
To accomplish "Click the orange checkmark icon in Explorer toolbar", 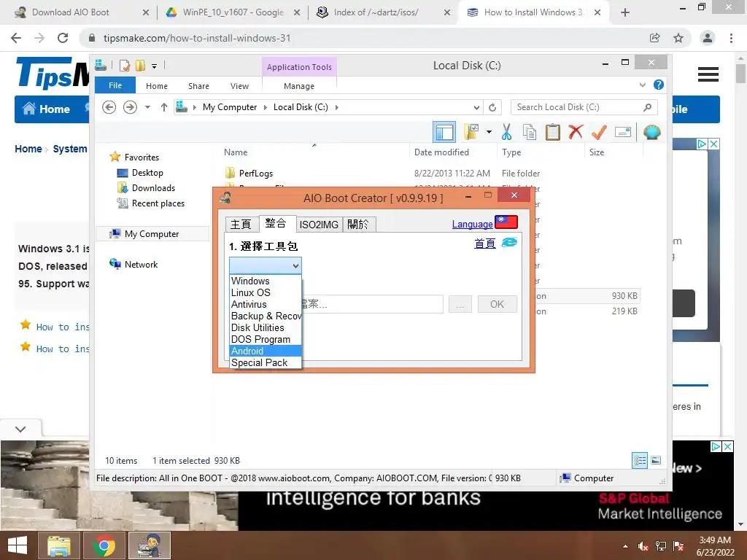I will point(599,132).
